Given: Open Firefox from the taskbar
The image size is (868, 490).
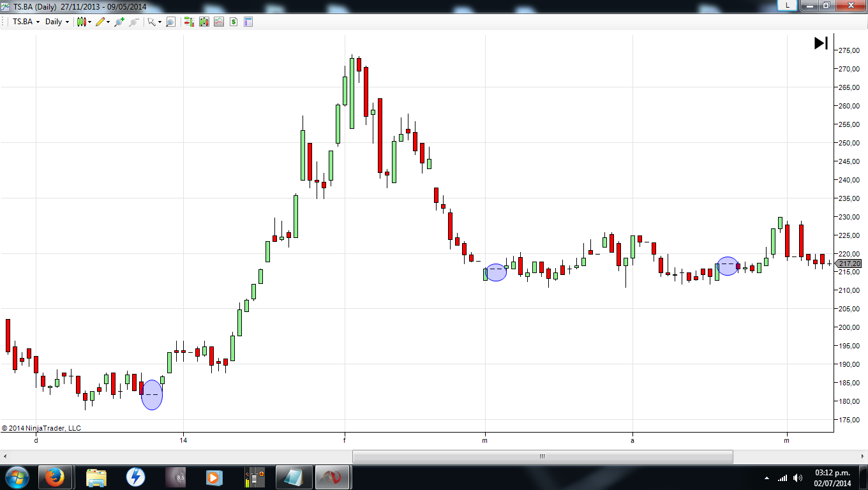Looking at the screenshot, I should [x=55, y=477].
